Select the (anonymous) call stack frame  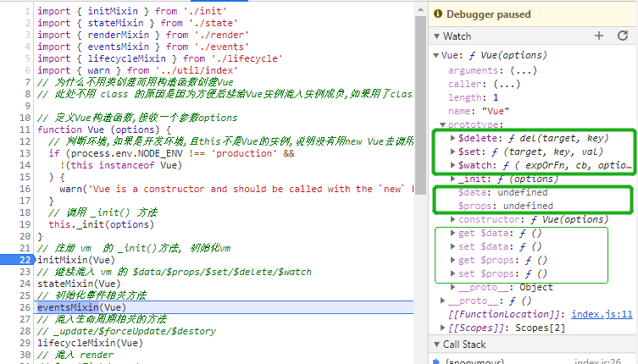474,361
